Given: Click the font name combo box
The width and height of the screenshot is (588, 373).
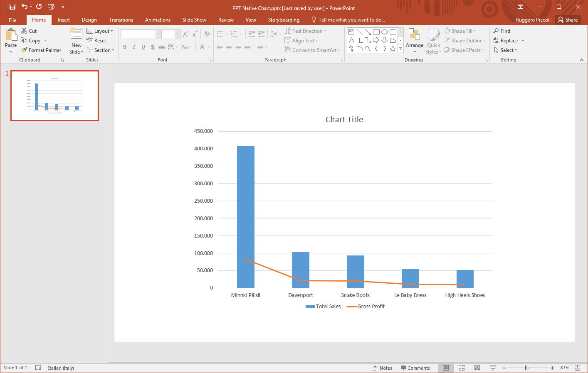Looking at the screenshot, I should [x=141, y=34].
